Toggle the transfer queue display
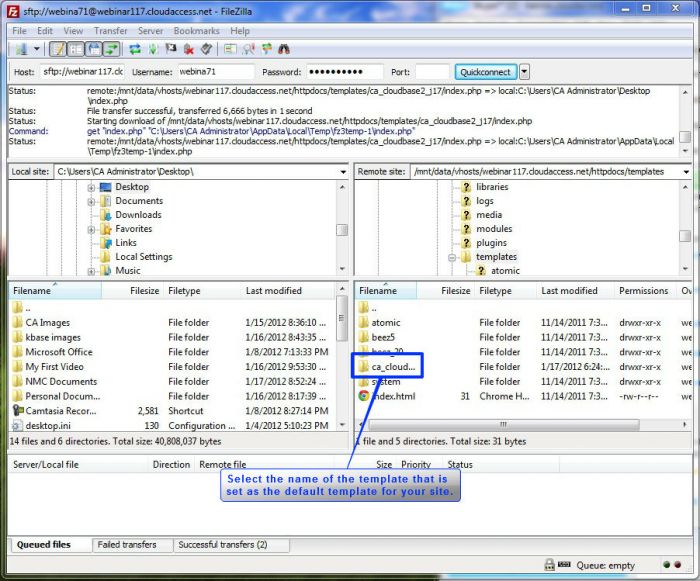Image resolution: width=700 pixels, height=581 pixels. point(112,49)
